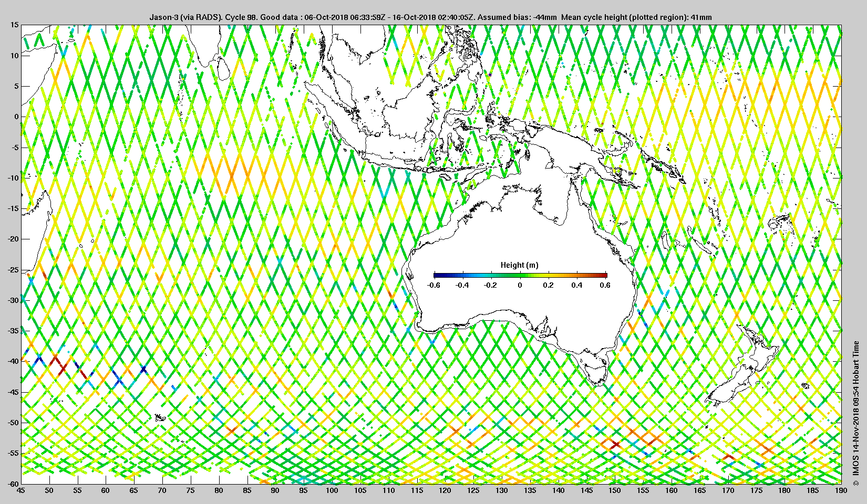Click the "Height (m)" colorbar label
867x504 pixels.
tap(520, 265)
